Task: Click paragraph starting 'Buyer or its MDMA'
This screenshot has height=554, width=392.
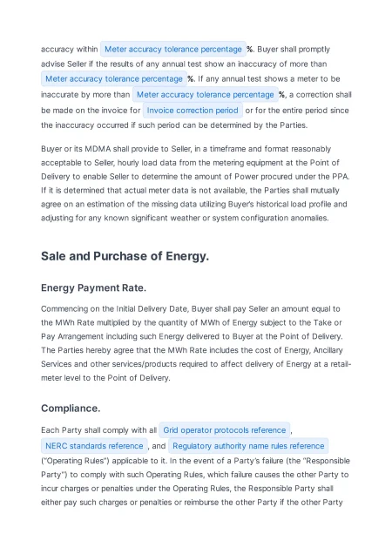Action: coord(195,184)
